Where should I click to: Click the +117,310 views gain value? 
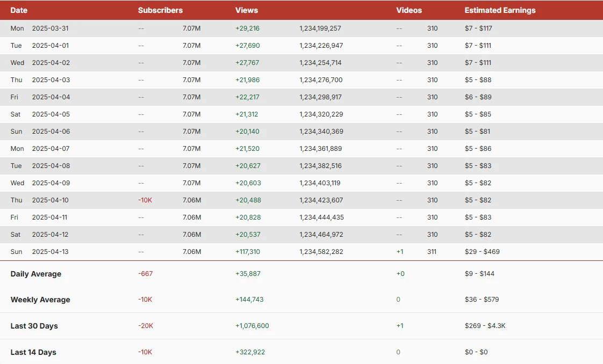248,252
